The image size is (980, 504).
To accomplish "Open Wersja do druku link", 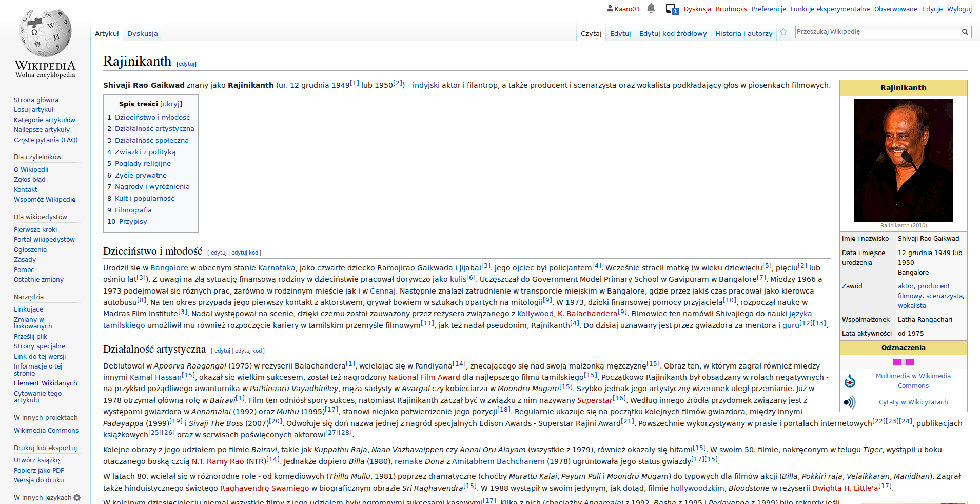I will coord(38,480).
